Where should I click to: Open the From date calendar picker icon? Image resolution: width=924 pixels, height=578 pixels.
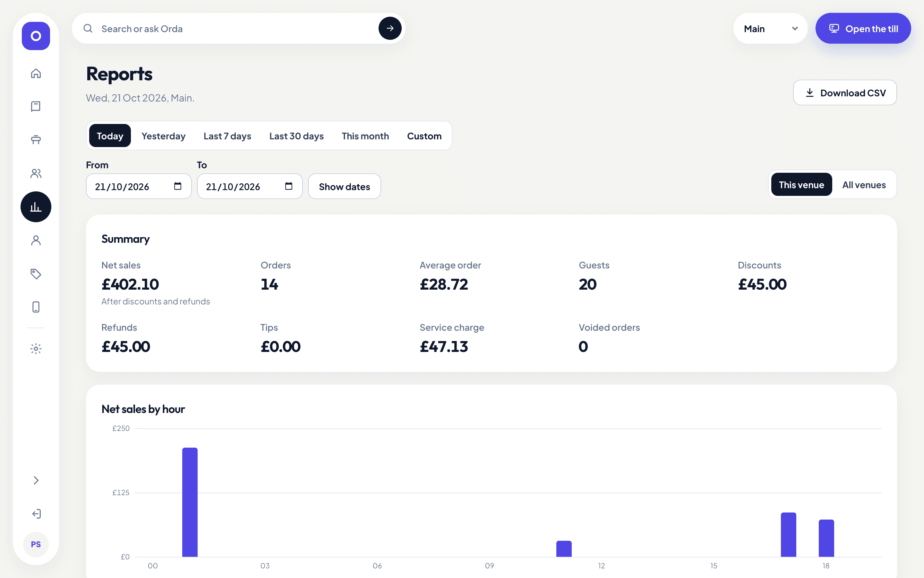point(177,186)
